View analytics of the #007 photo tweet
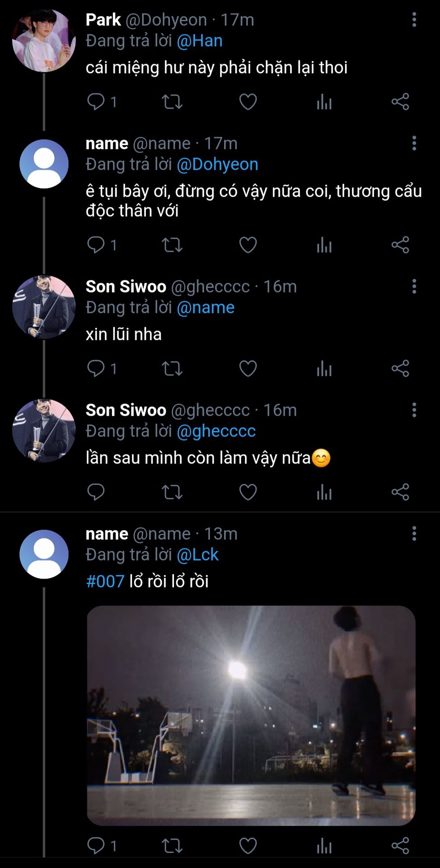440x868 pixels. [x=324, y=846]
